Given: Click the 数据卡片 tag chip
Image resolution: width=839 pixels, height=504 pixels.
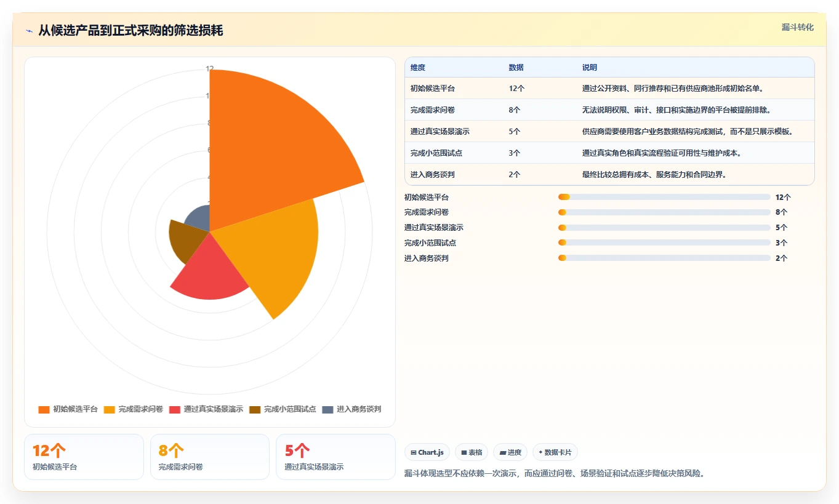Looking at the screenshot, I should [x=555, y=452].
